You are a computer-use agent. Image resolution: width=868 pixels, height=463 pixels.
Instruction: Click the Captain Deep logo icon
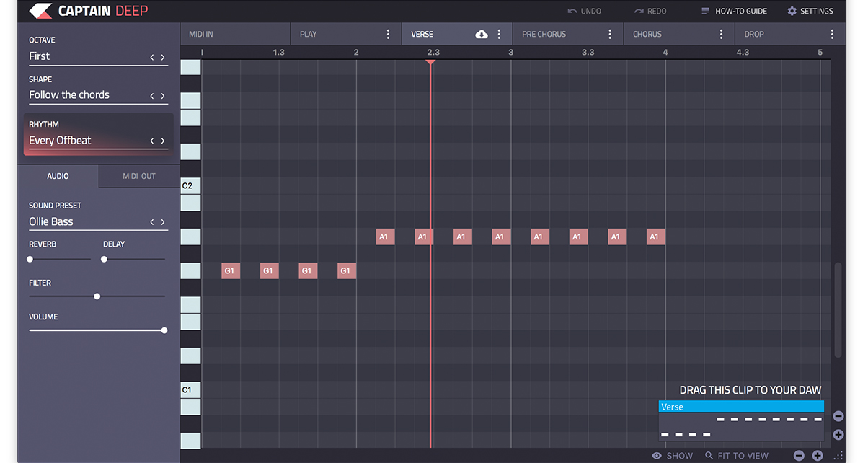[41, 10]
